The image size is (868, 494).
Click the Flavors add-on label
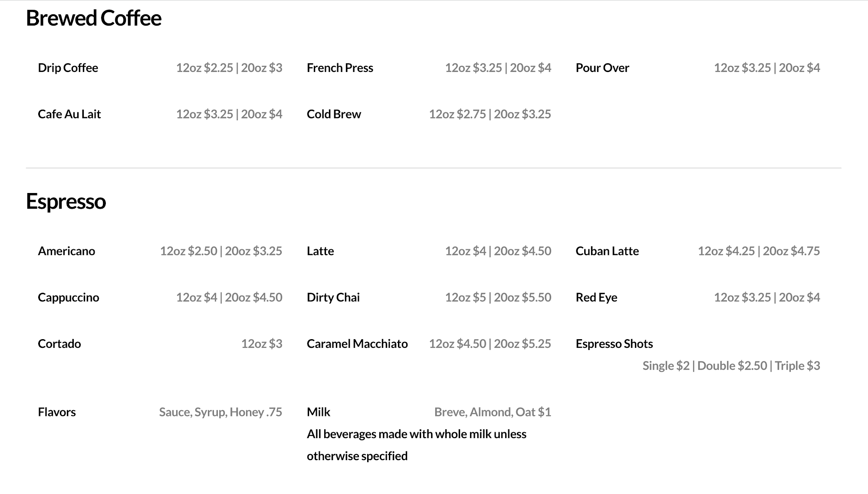click(56, 412)
